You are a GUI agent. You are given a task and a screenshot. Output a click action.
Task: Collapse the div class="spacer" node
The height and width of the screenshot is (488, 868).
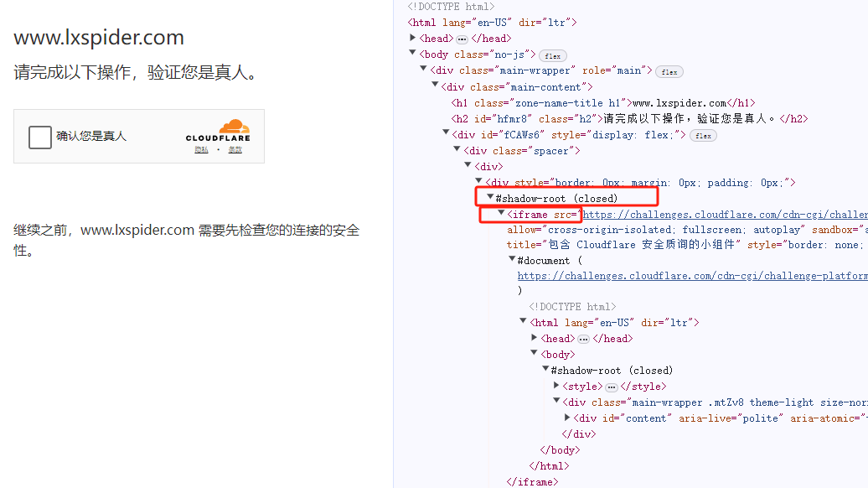click(x=457, y=149)
